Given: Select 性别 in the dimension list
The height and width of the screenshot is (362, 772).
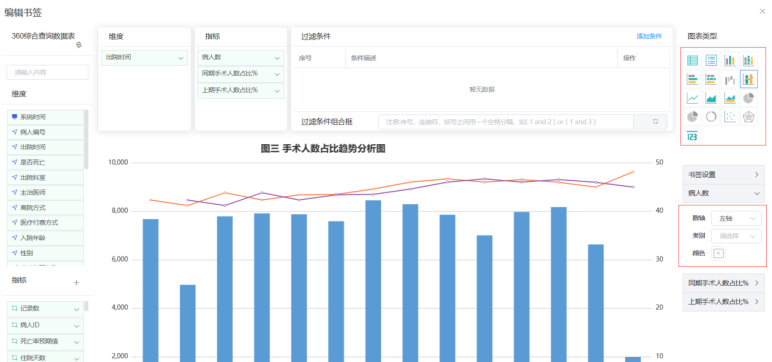Looking at the screenshot, I should (45, 253).
